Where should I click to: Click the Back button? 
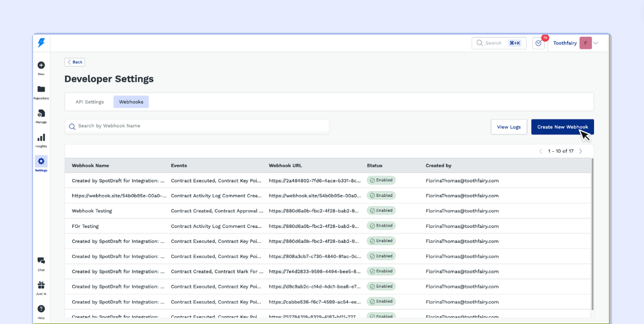tap(74, 62)
